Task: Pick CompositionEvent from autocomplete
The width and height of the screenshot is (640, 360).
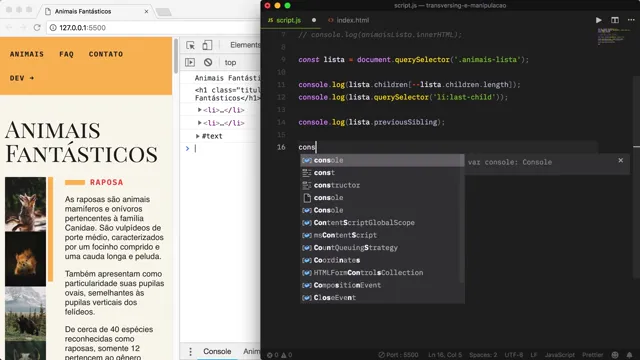Action: click(x=382, y=285)
